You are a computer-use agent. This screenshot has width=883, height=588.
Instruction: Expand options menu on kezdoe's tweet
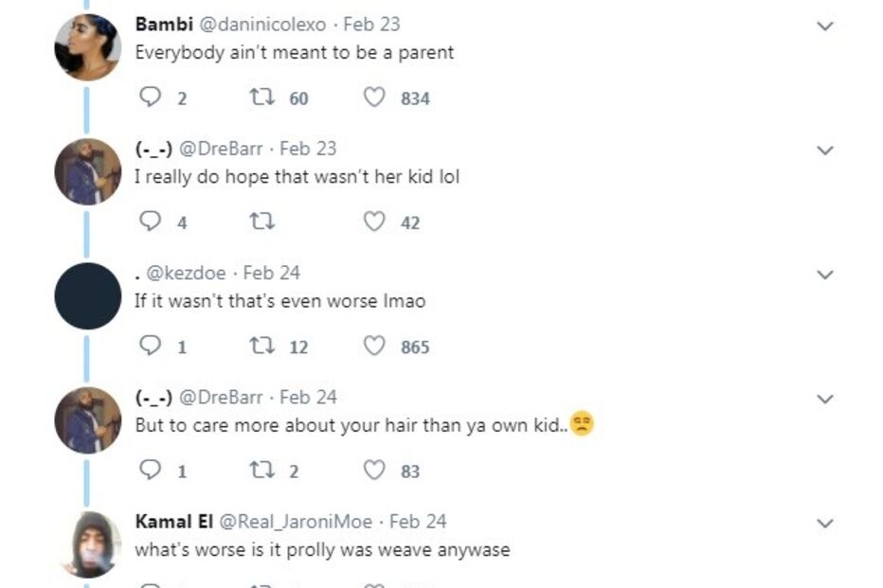(x=825, y=275)
